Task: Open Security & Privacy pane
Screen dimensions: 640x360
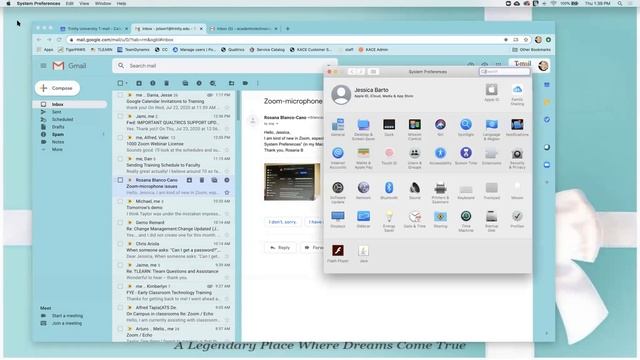Action: tap(517, 154)
